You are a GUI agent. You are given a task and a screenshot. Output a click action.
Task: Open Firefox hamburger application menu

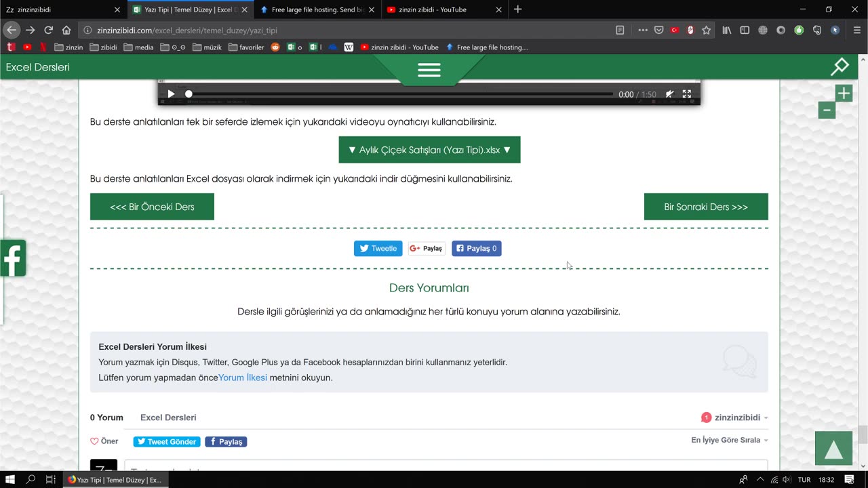point(857,30)
